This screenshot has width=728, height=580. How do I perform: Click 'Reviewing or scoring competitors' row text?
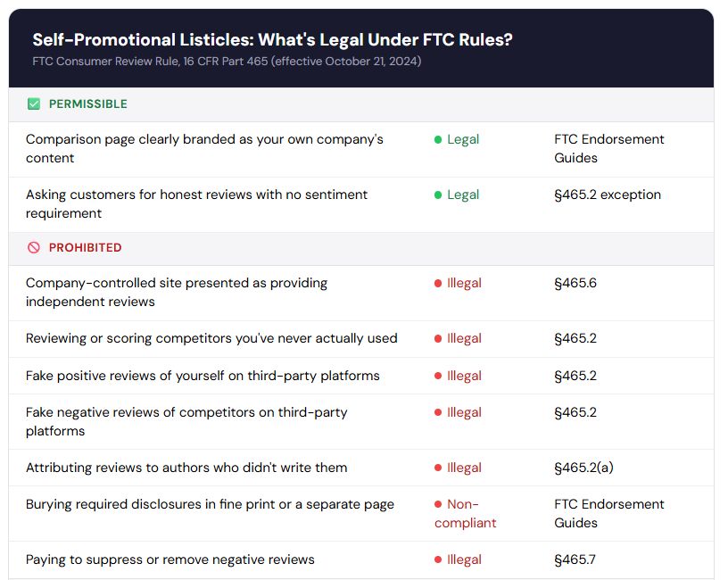click(x=211, y=338)
